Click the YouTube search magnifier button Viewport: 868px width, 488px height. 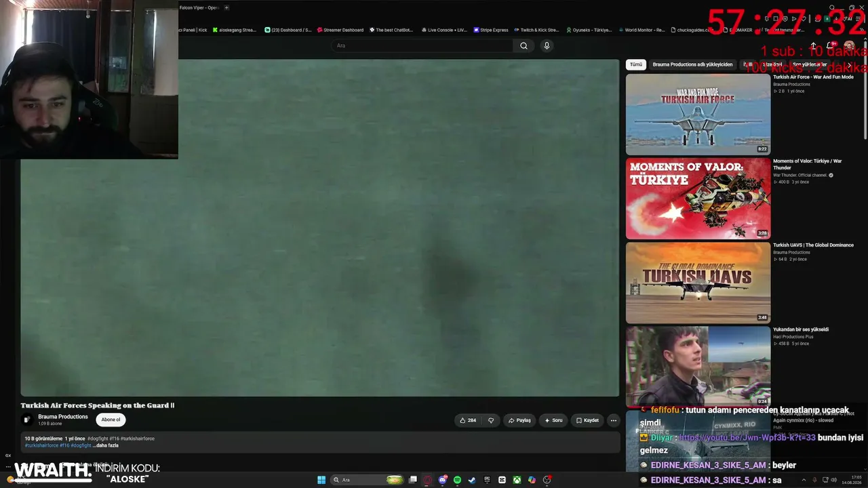tap(524, 45)
